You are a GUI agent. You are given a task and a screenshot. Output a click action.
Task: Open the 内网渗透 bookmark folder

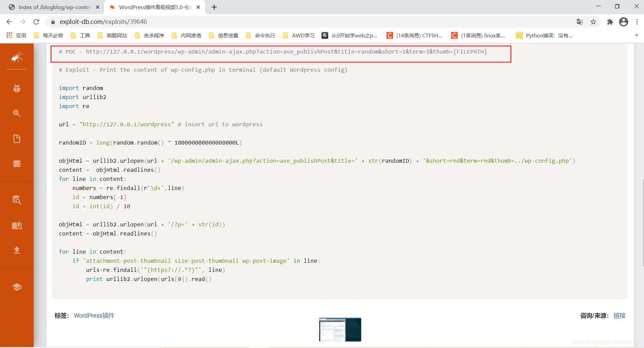[186, 35]
